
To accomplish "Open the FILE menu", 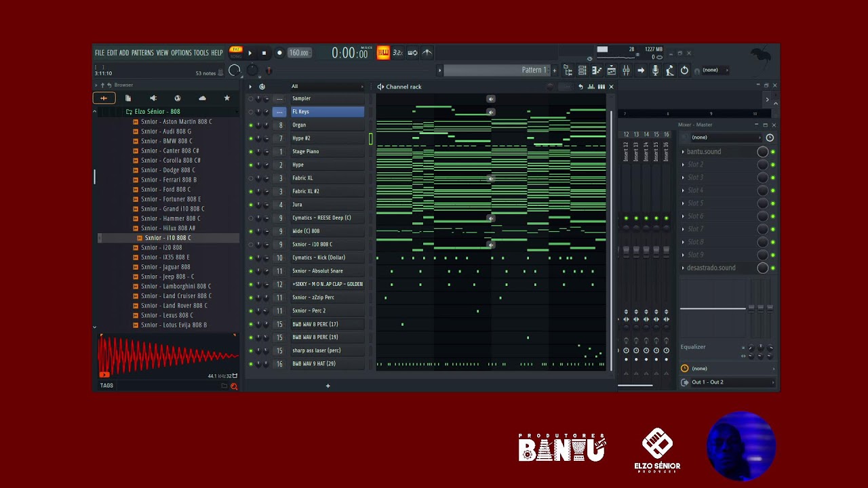I will click(100, 53).
